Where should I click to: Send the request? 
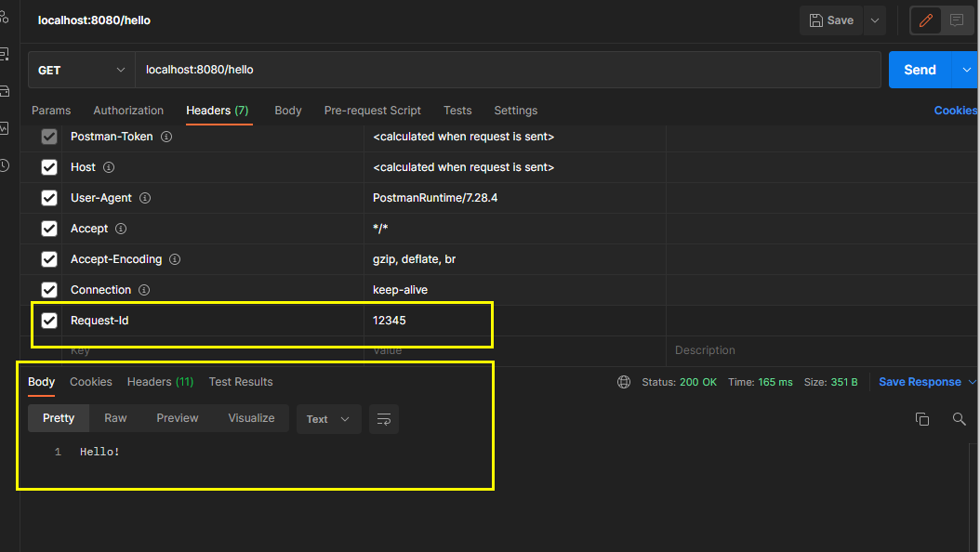pyautogui.click(x=920, y=70)
